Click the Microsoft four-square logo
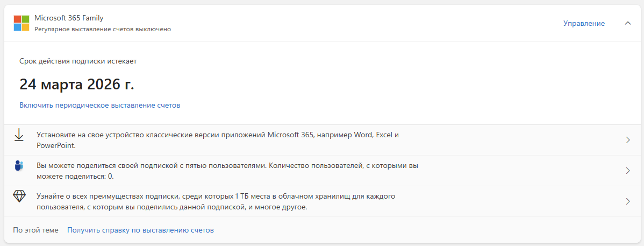 click(22, 23)
